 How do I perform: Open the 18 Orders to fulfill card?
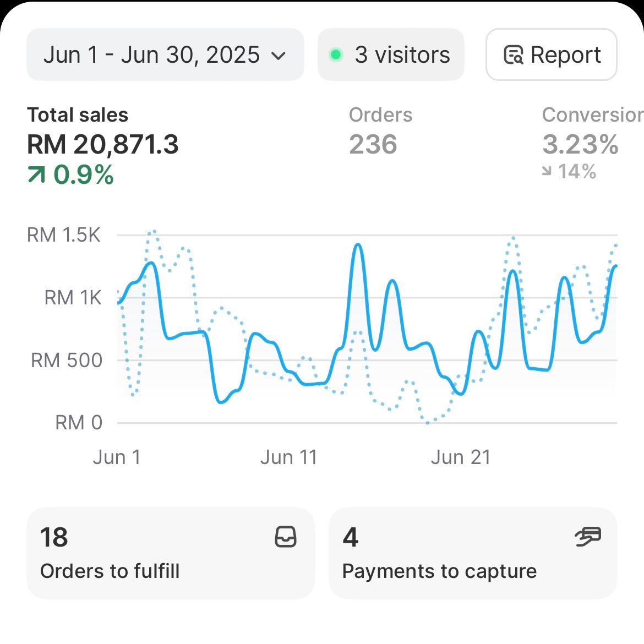(x=170, y=553)
